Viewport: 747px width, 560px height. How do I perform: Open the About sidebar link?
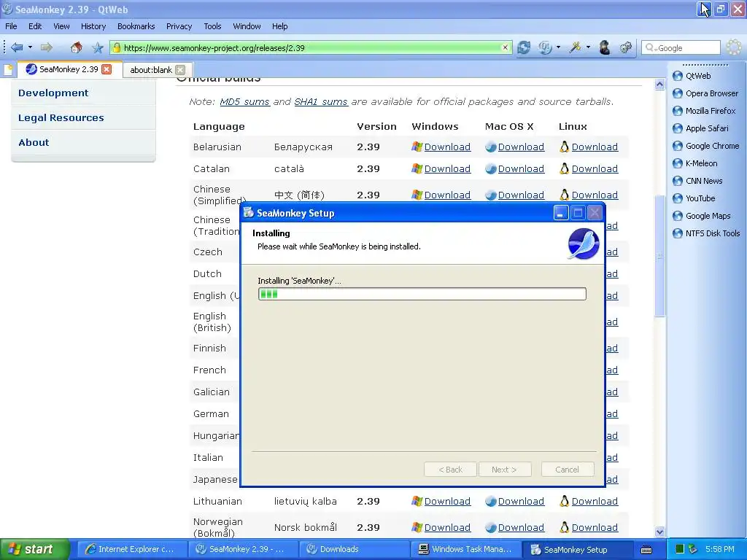tap(34, 142)
